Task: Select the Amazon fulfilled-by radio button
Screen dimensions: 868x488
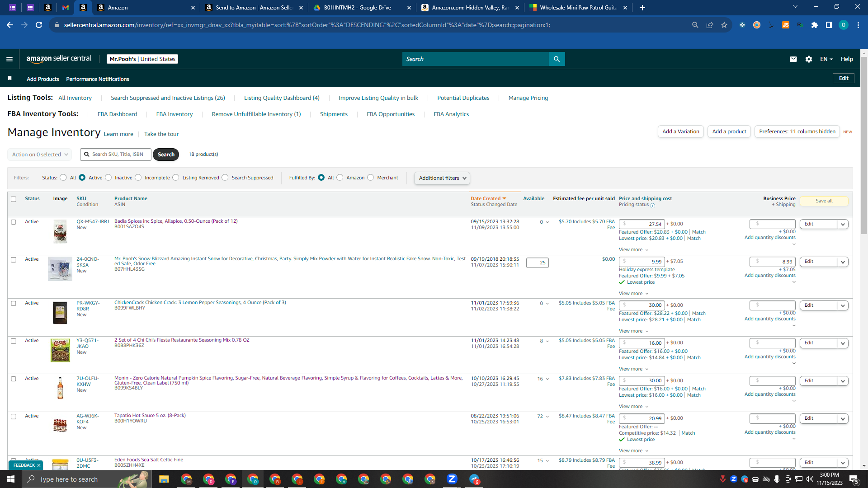Action: [340, 178]
